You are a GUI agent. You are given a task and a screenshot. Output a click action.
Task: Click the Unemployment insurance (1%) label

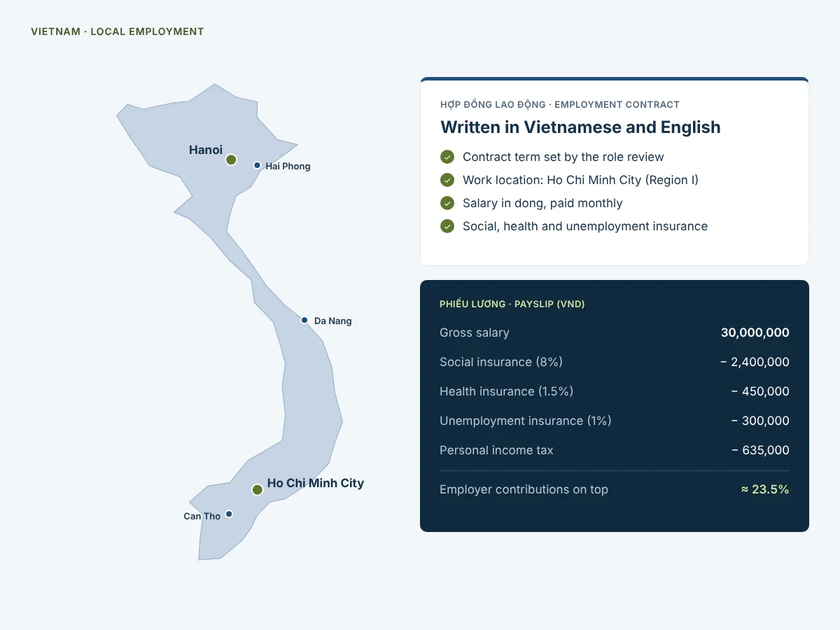pos(526,421)
